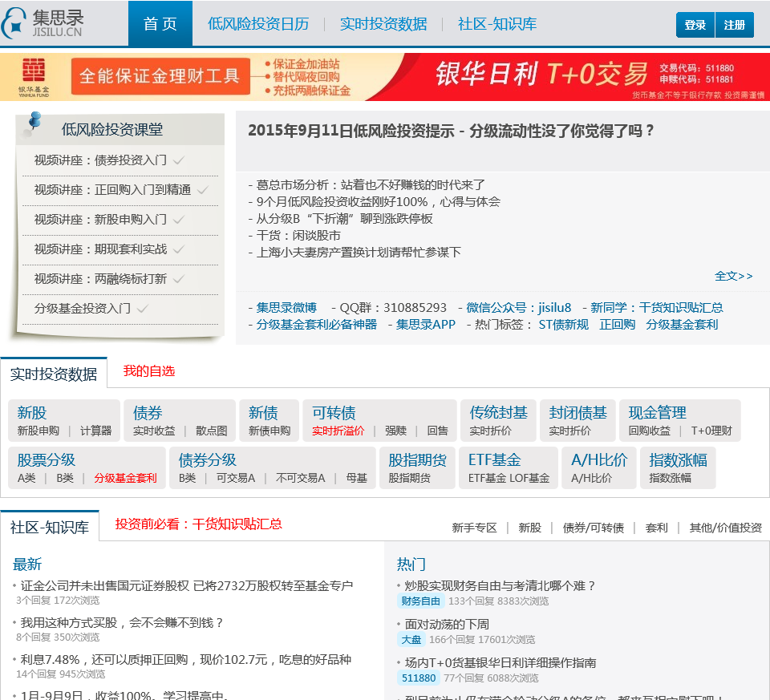770x700 pixels.
Task: Click the 登录 button
Action: click(695, 25)
